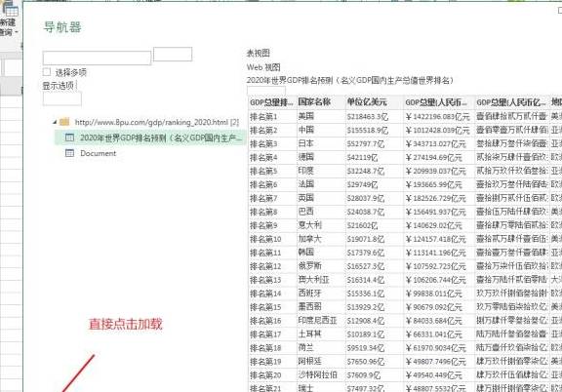
Task: Select the 2020年世界GDP排名预测 table item
Action: [150, 137]
